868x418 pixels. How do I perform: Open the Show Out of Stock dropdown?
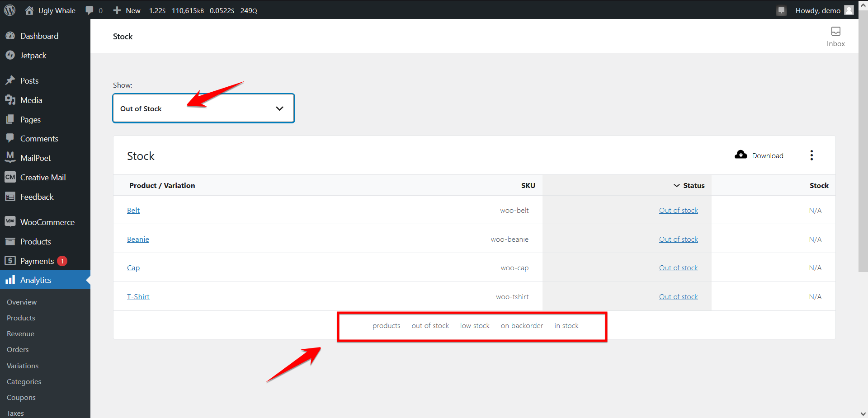click(x=203, y=108)
